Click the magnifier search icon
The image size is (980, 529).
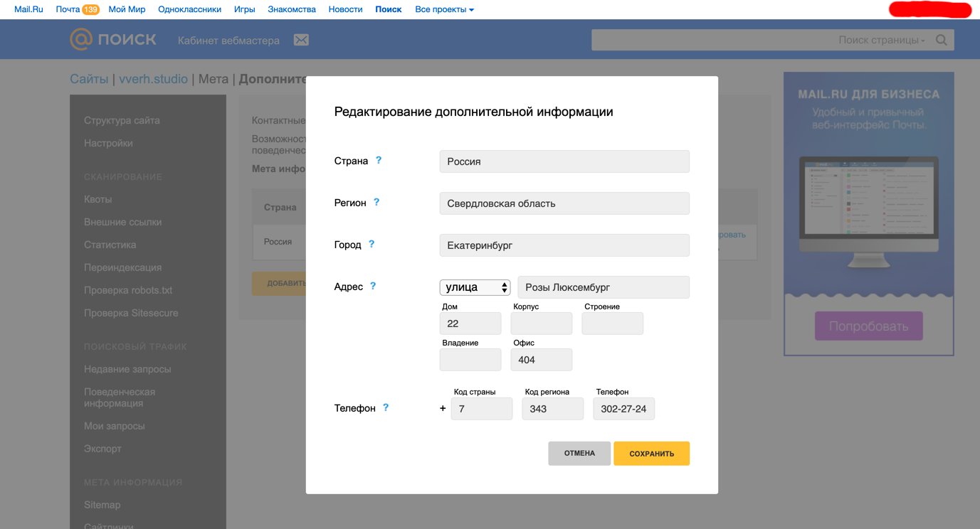coord(941,40)
